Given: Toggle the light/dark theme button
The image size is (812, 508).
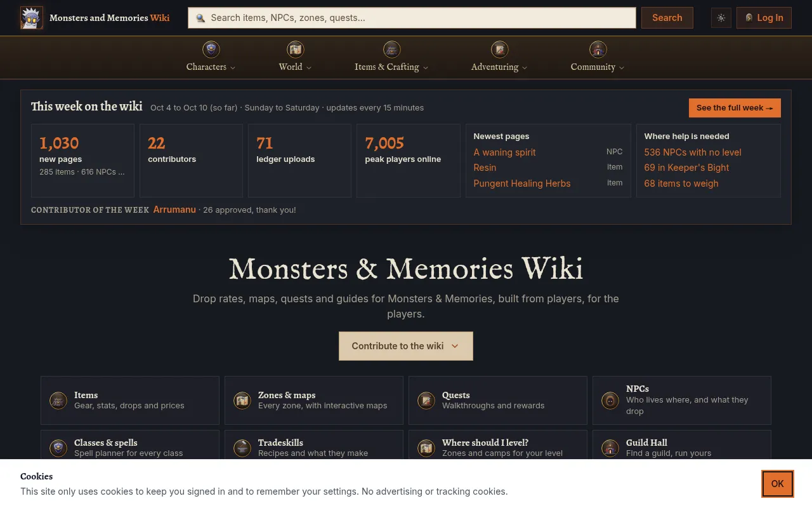Looking at the screenshot, I should pos(721,18).
